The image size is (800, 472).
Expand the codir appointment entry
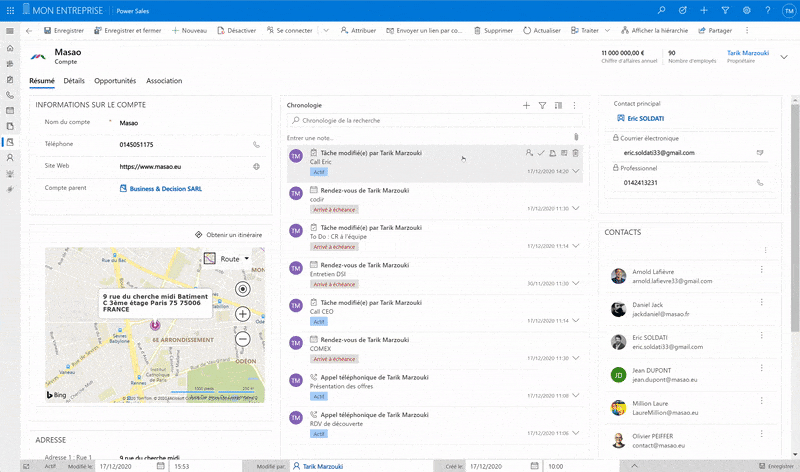click(576, 208)
